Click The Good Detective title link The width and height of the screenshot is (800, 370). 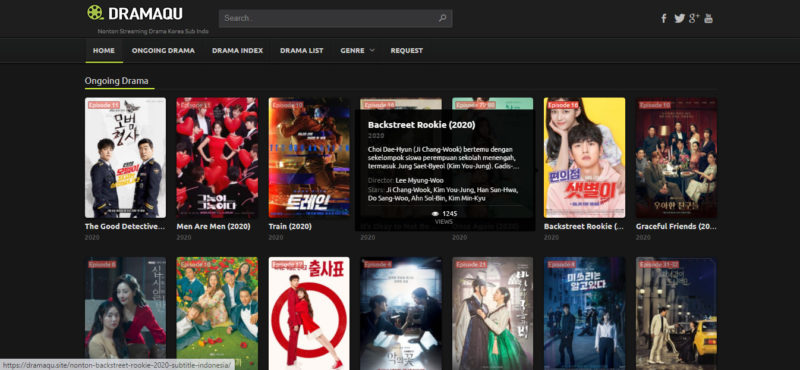pyautogui.click(x=125, y=226)
